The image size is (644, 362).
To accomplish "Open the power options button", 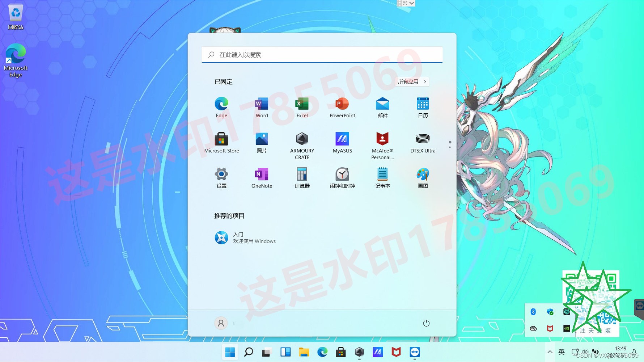I will coord(426,323).
